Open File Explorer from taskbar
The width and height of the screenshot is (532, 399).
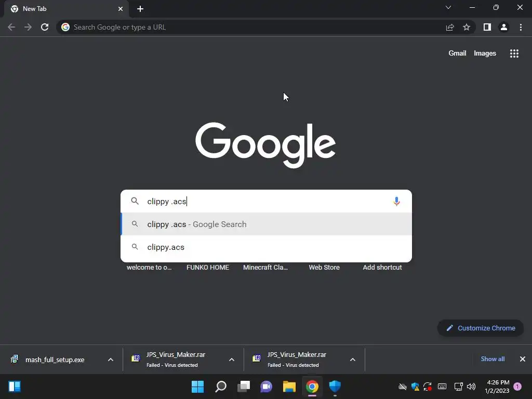point(289,387)
